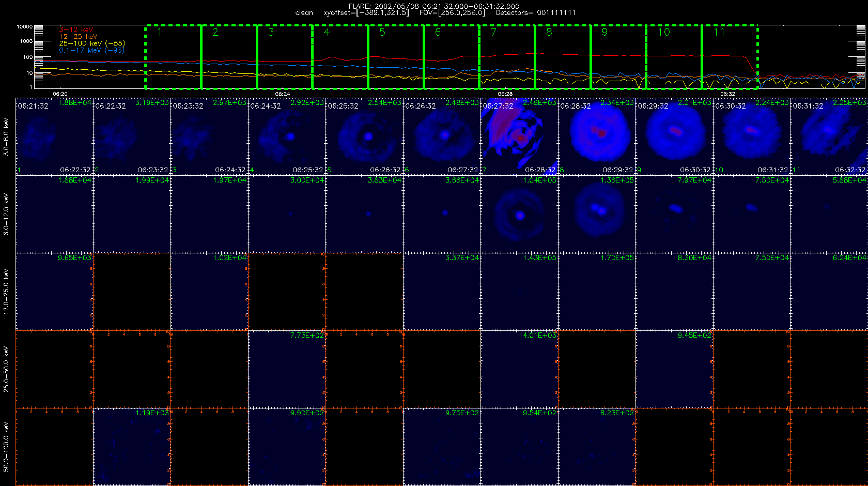868x486 pixels.
Task: Select time interval 1 on the light curve
Action: 173,57
